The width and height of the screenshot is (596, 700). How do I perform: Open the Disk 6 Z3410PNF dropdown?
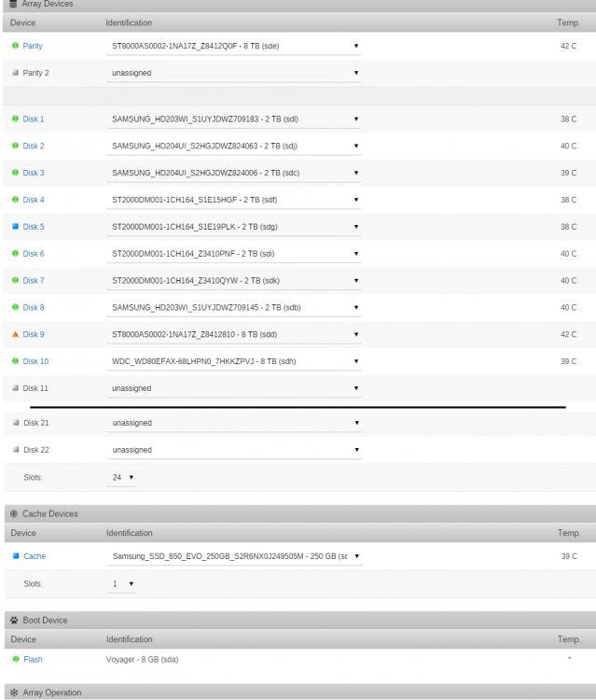233,253
